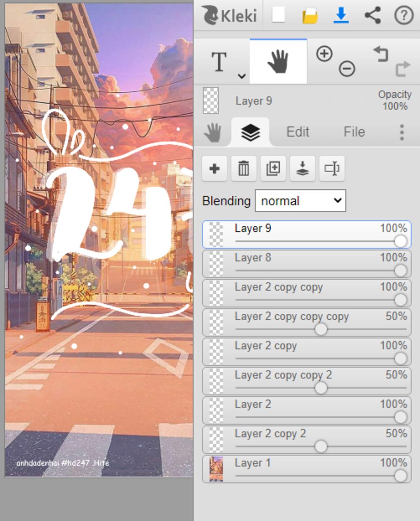Open the three-dot more options menu
The height and width of the screenshot is (521, 420).
pyautogui.click(x=402, y=132)
